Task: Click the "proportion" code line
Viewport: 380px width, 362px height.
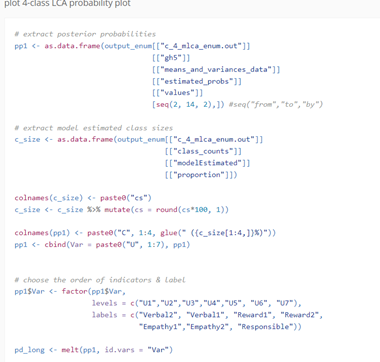Action: [201, 175]
